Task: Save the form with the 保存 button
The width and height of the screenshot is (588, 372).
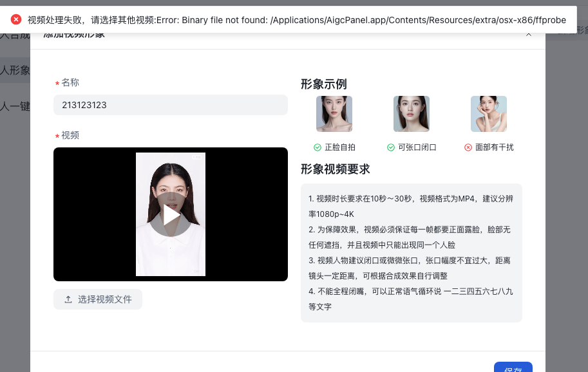Action: [513, 367]
